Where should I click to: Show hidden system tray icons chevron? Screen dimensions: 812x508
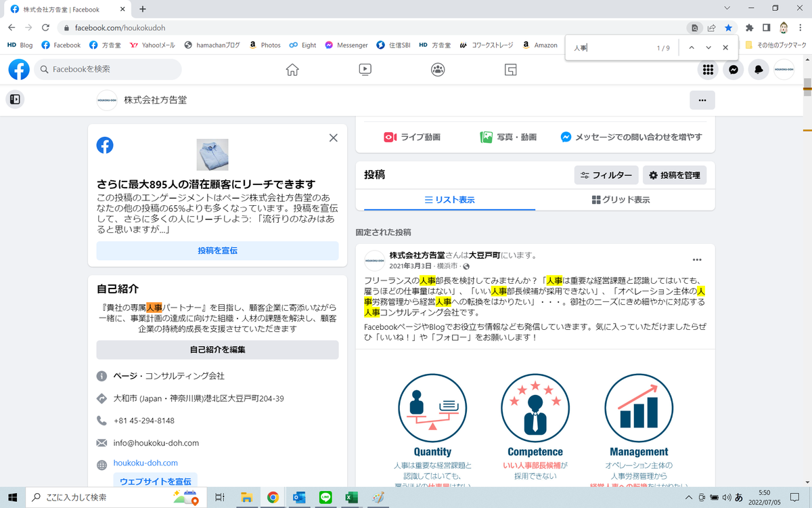(689, 497)
